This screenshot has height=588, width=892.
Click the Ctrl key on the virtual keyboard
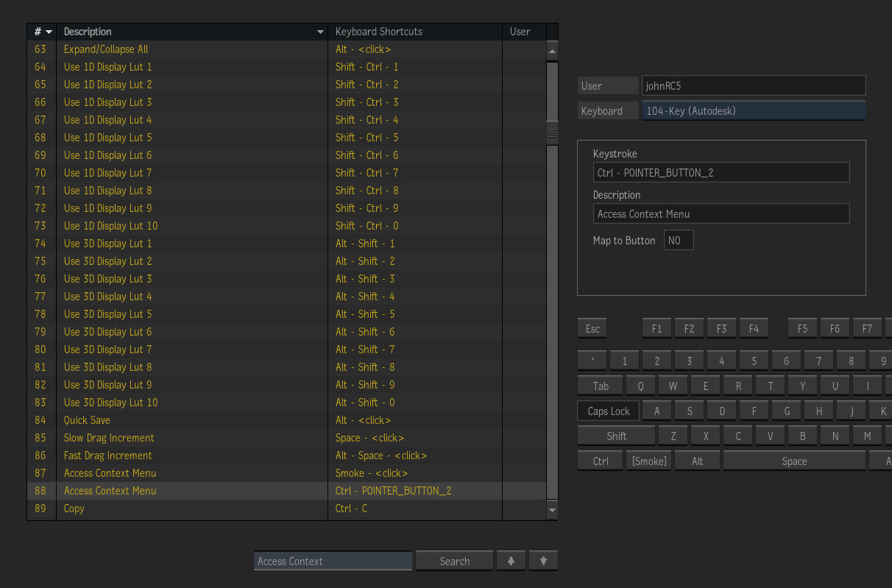point(601,461)
